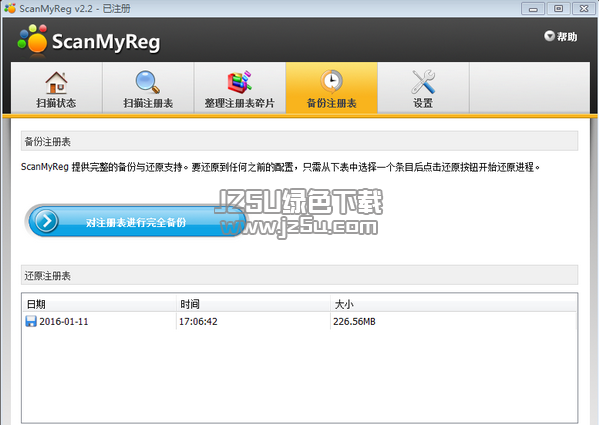Maximize the ScanMyReg window
The image size is (599, 425).
tap(559, 8)
